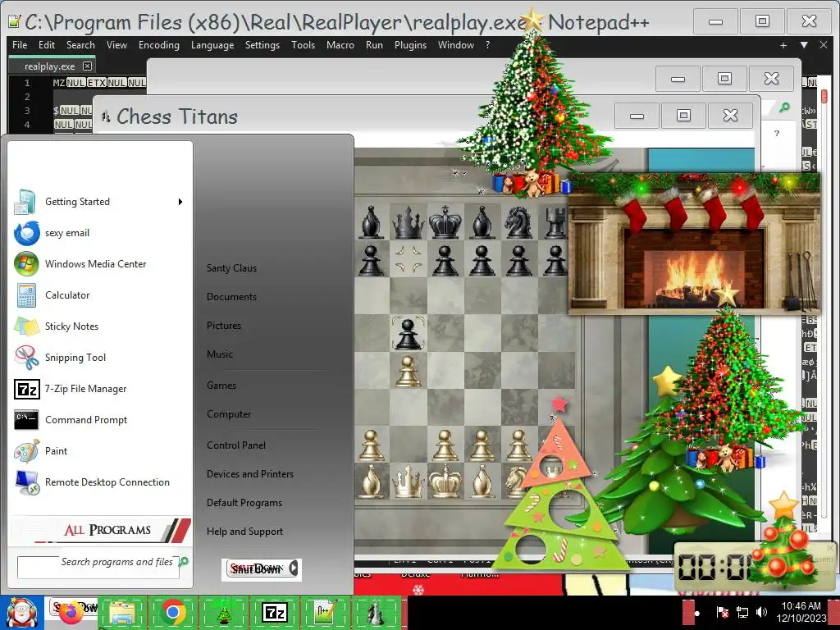The height and width of the screenshot is (630, 840).
Task: Switch to Chess Titans on the taskbar
Action: pos(376,613)
